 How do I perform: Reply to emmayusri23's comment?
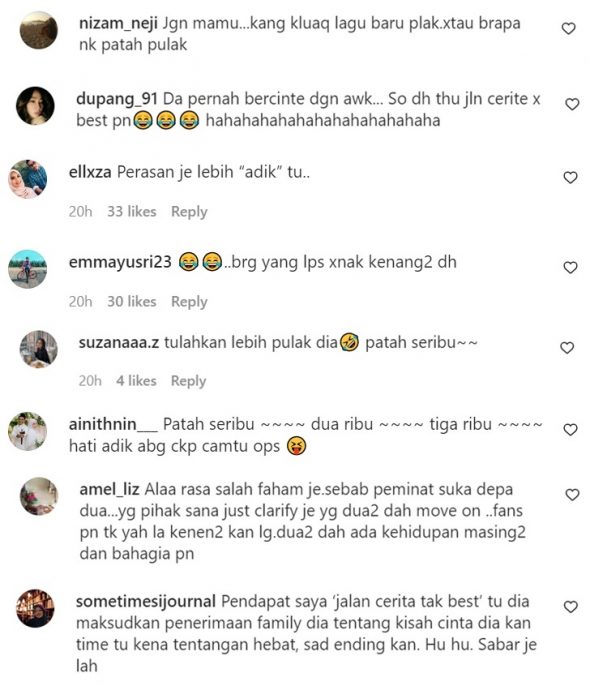[189, 302]
